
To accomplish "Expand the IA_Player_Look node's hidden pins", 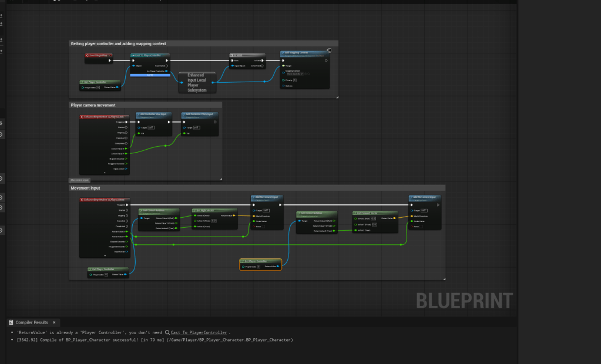I will [105, 173].
